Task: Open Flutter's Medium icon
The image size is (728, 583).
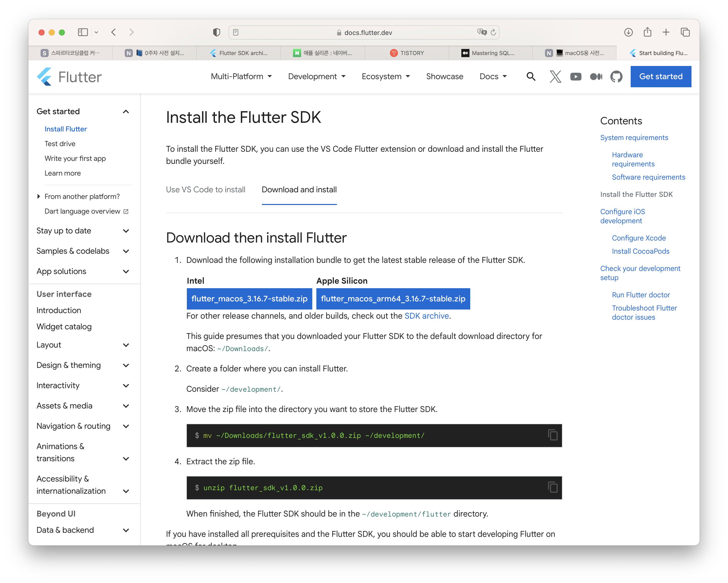Action: tap(596, 77)
